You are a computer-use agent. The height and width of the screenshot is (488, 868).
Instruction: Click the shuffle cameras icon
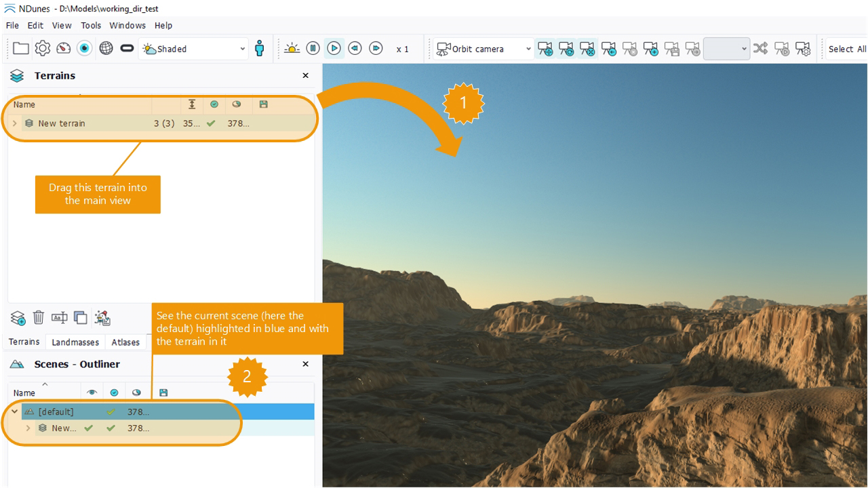[761, 49]
